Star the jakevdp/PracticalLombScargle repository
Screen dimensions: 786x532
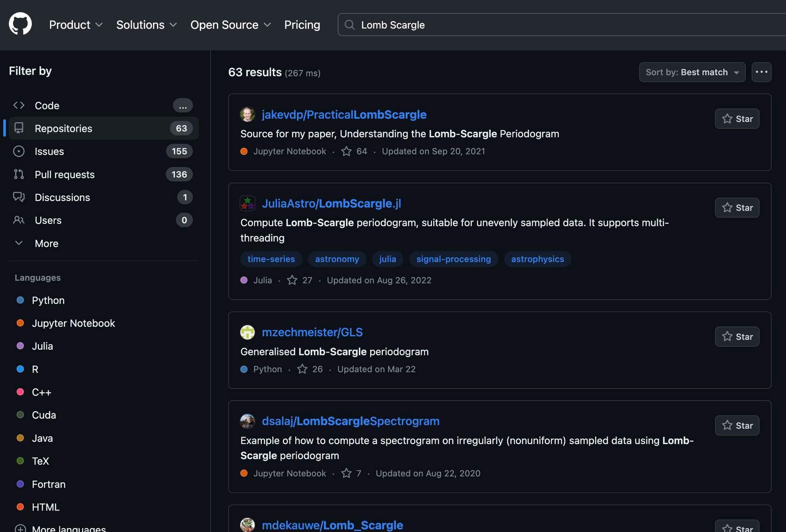tap(737, 119)
